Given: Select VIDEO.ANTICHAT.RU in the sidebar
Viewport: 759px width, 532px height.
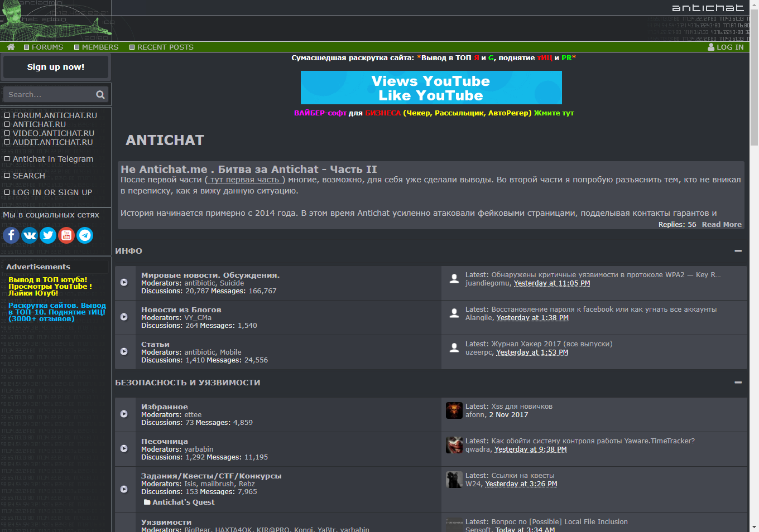Looking at the screenshot, I should coord(54,133).
